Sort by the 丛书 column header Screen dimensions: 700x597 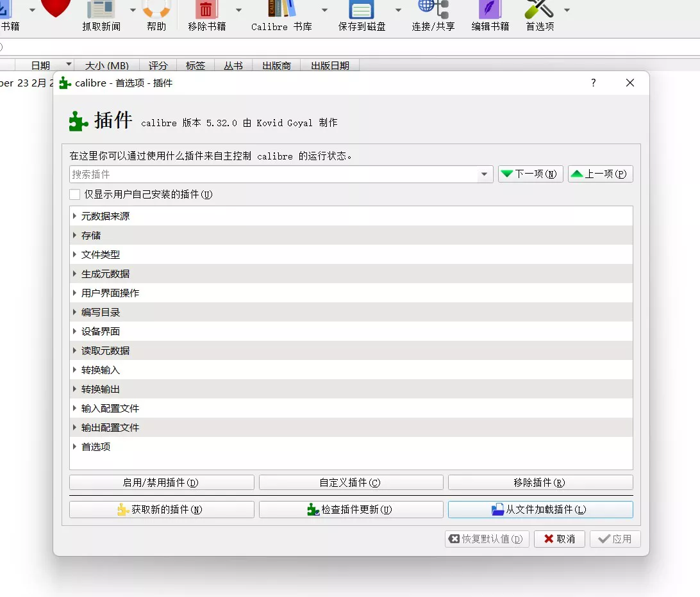pos(233,65)
